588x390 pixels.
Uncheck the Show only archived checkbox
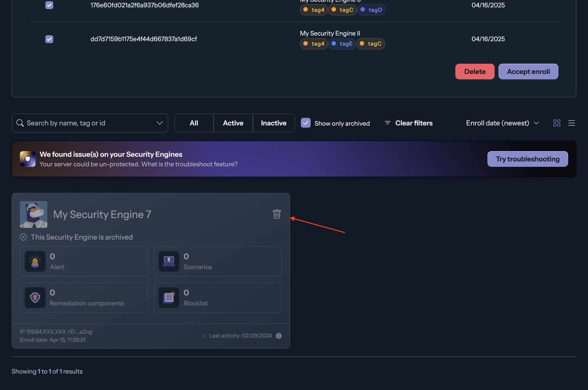pos(306,123)
